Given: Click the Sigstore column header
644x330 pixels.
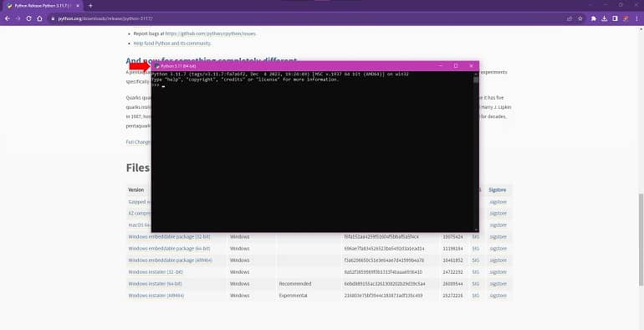Looking at the screenshot, I should (x=498, y=190).
